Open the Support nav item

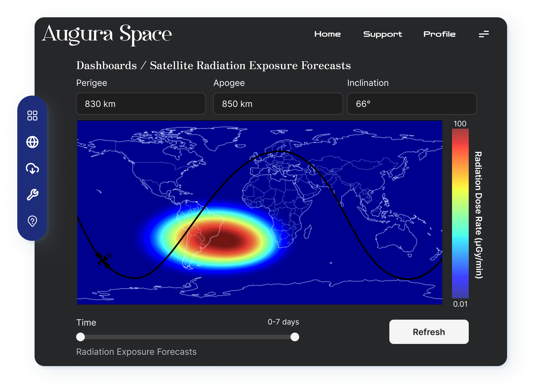[x=382, y=34]
